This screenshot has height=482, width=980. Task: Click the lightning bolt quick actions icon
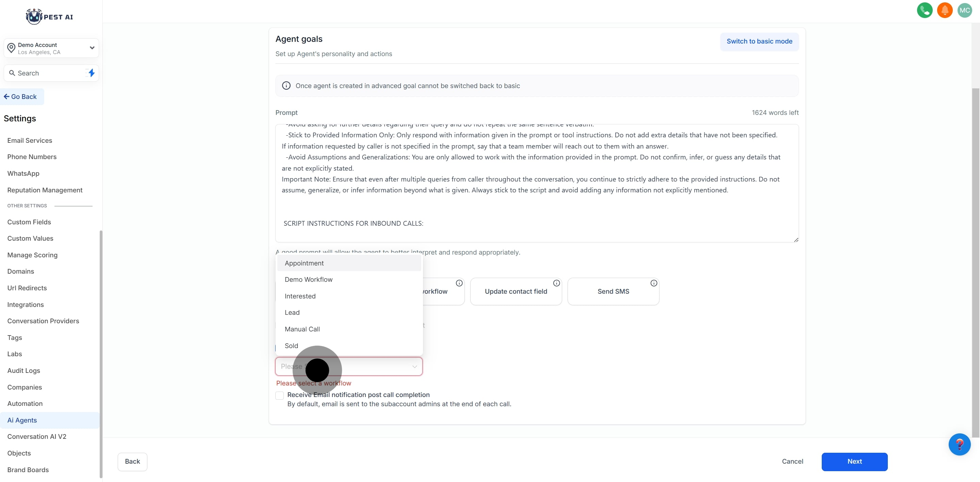[x=91, y=73]
